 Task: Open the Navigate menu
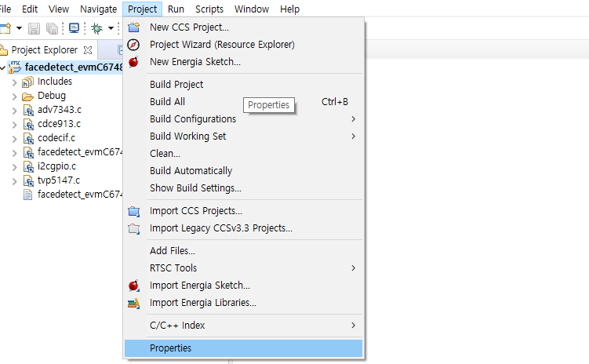[98, 9]
